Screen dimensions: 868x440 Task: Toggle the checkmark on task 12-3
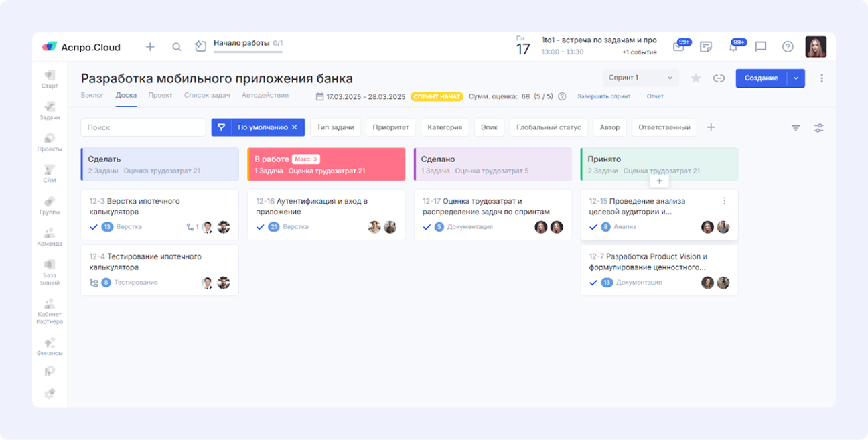(94, 227)
